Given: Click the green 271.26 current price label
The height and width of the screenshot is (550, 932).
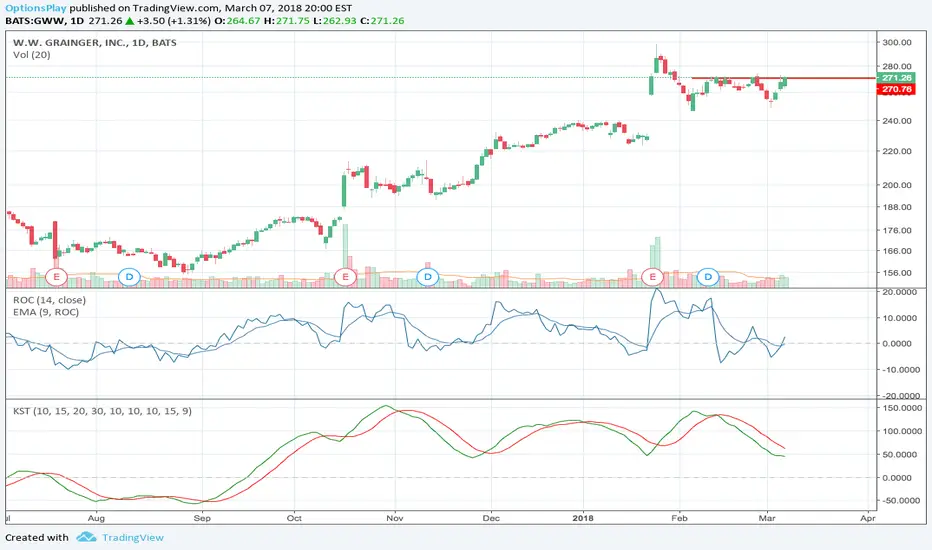Looking at the screenshot, I should (x=896, y=78).
